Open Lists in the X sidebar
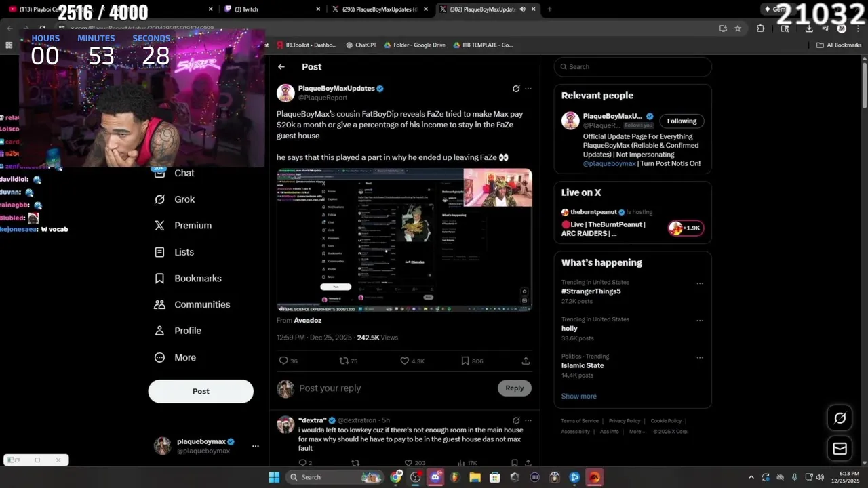 tap(174, 252)
